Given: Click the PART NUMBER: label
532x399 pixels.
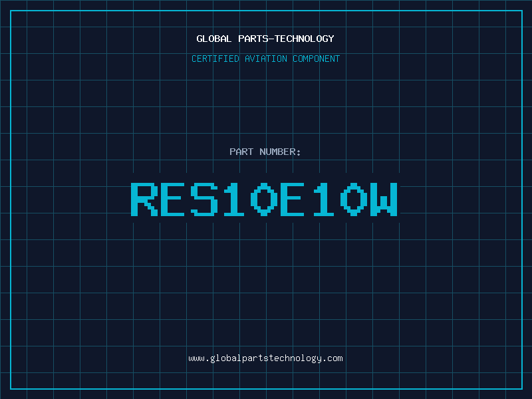Looking at the screenshot, I should point(265,152).
